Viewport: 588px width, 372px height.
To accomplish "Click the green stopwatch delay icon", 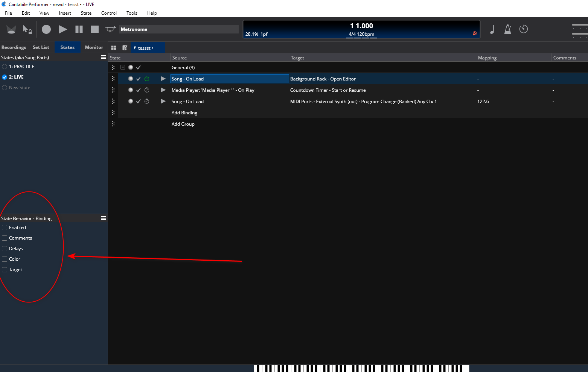I will pyautogui.click(x=147, y=79).
